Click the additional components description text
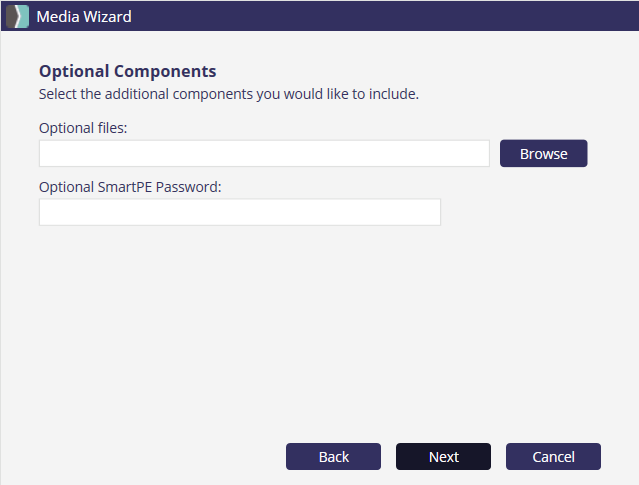The image size is (639, 485). click(228, 94)
